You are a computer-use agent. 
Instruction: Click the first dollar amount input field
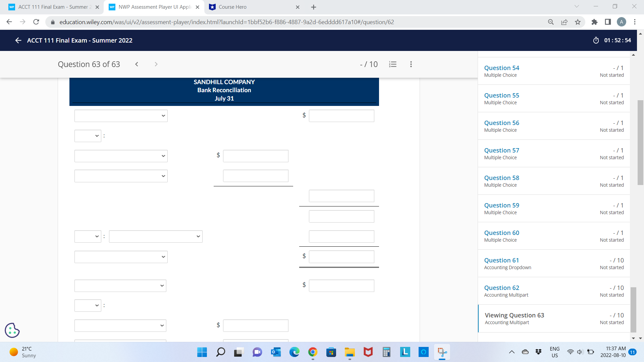341,116
